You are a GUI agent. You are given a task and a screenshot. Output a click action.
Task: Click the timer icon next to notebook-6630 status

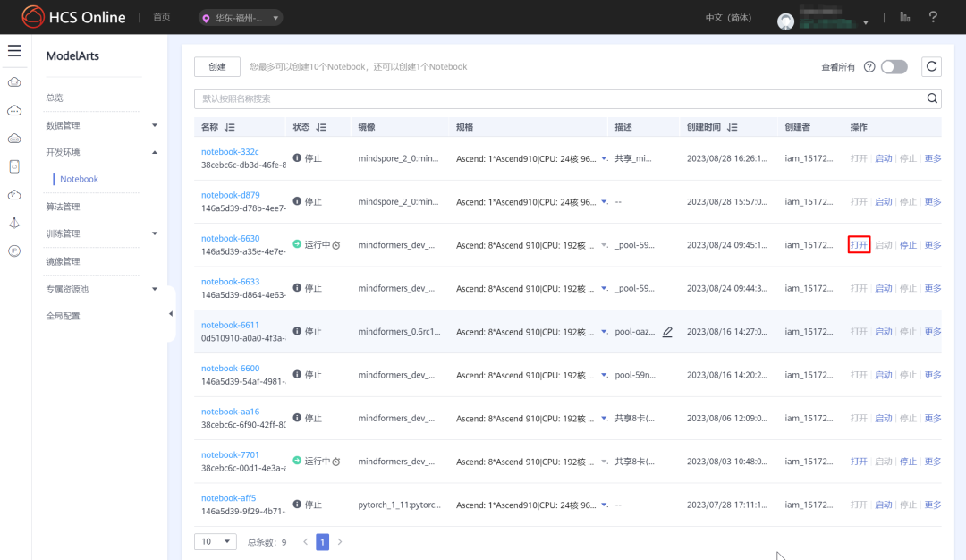(x=336, y=245)
